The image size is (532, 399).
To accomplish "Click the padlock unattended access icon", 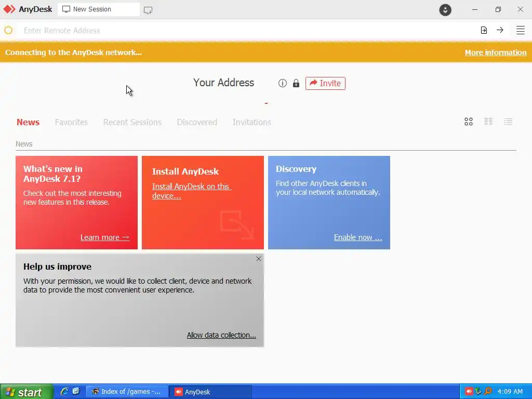I will point(296,83).
